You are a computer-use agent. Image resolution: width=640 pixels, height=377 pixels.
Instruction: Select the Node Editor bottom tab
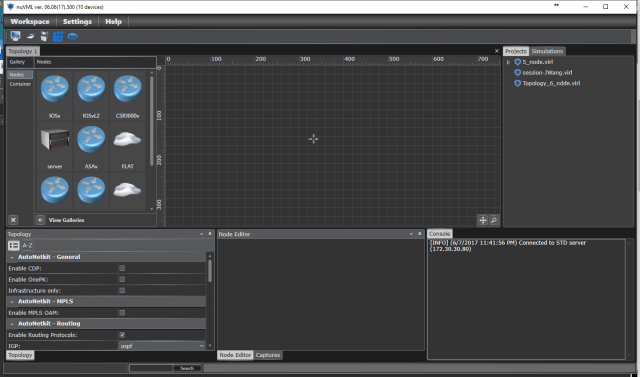tap(235, 355)
